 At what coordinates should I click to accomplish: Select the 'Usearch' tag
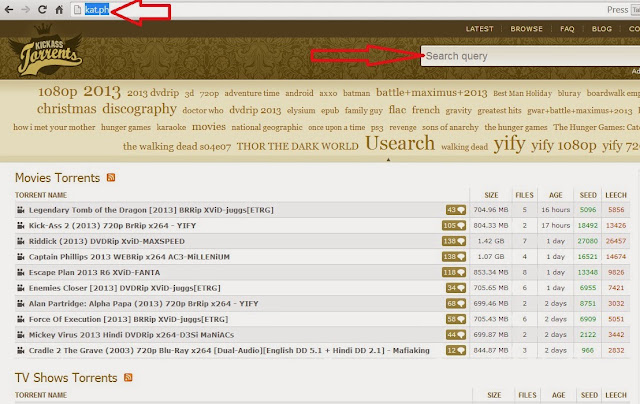tap(400, 143)
